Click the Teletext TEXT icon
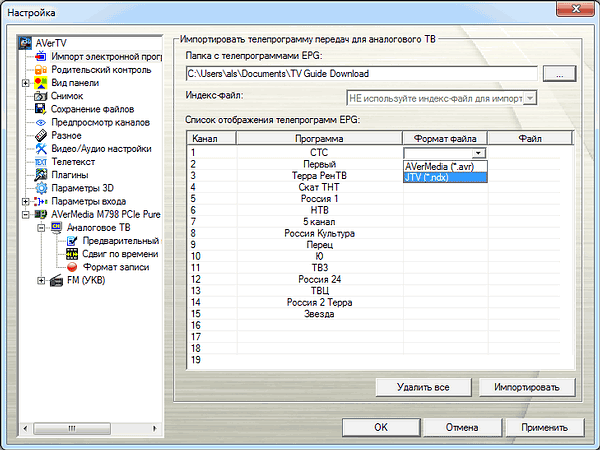The height and width of the screenshot is (450, 600). click(41, 162)
